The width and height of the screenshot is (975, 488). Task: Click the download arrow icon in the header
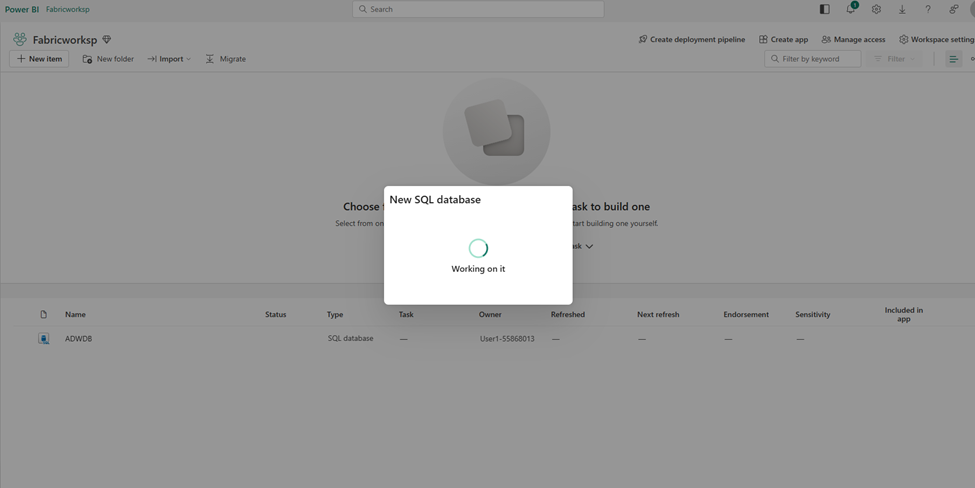click(x=902, y=9)
